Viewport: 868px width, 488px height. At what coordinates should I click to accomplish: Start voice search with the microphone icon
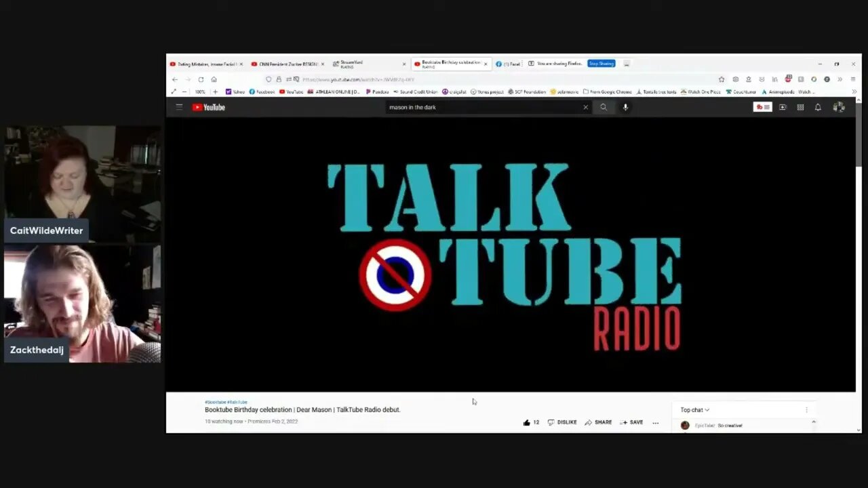tap(625, 107)
